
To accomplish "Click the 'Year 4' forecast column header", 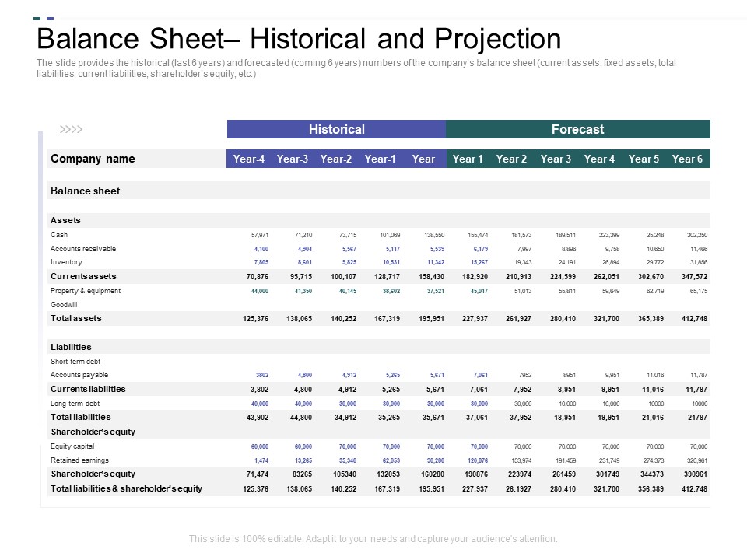I will (x=599, y=159).
